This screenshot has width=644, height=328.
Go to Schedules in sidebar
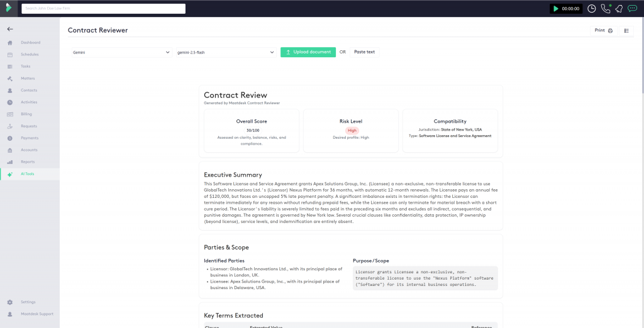tap(30, 55)
